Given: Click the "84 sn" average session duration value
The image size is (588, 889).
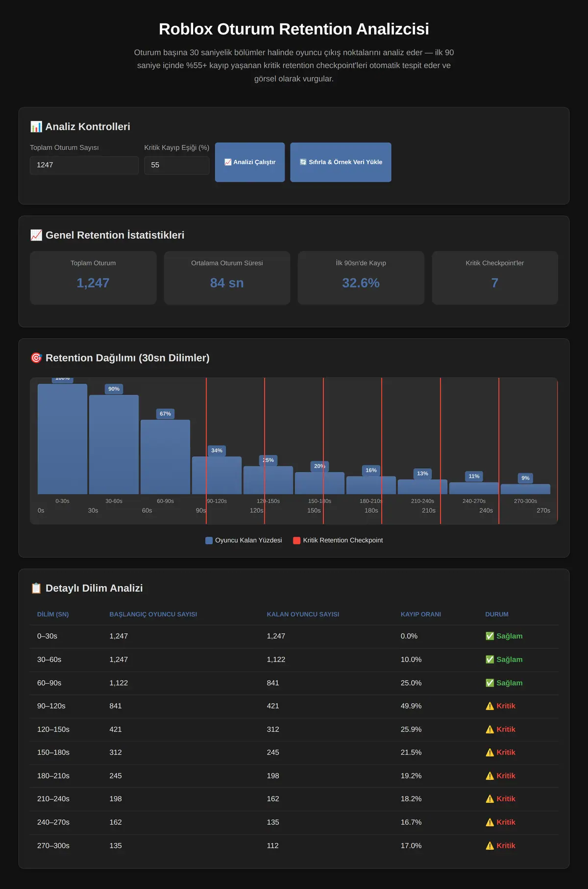Looking at the screenshot, I should click(227, 283).
